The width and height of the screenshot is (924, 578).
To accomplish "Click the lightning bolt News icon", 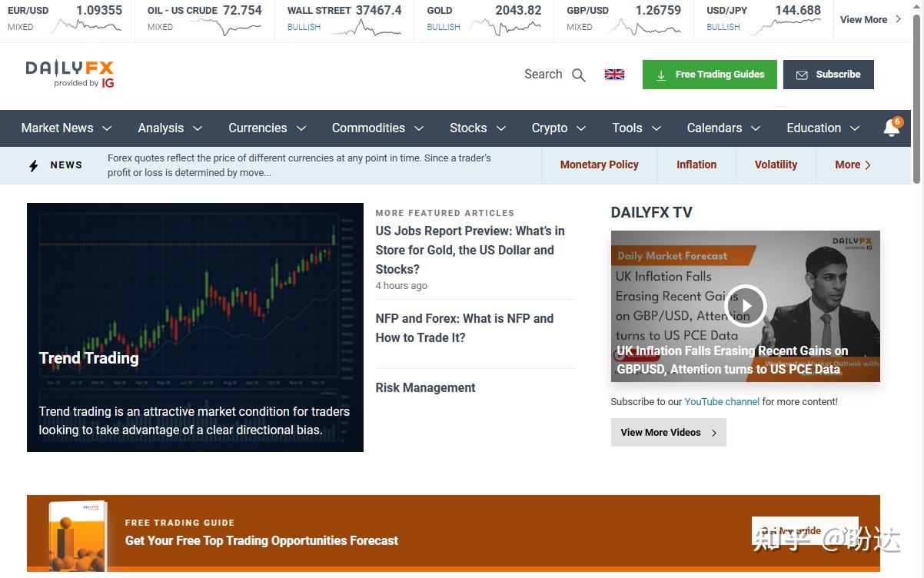I will (x=33, y=165).
